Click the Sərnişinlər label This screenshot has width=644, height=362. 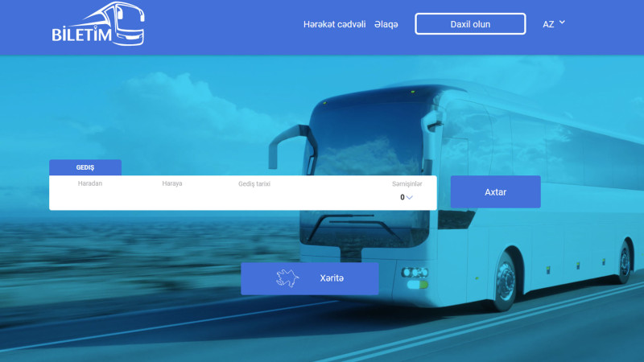[x=407, y=184]
